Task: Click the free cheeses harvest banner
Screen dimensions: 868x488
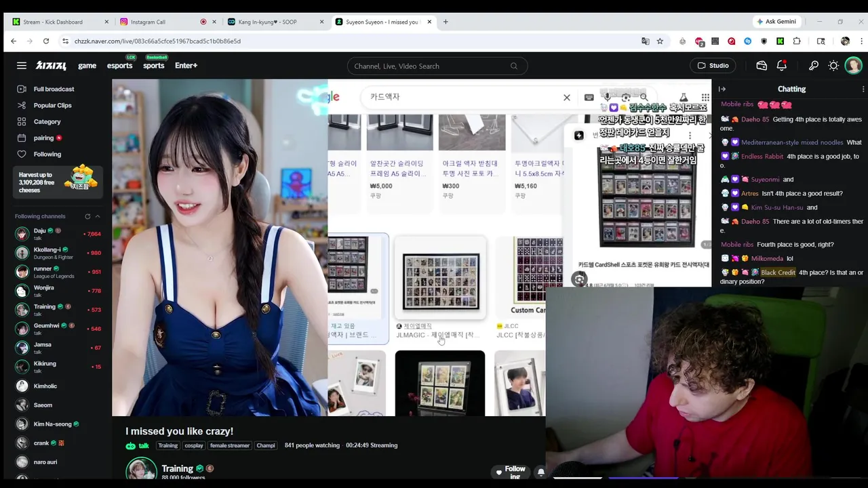Action: 58,182
